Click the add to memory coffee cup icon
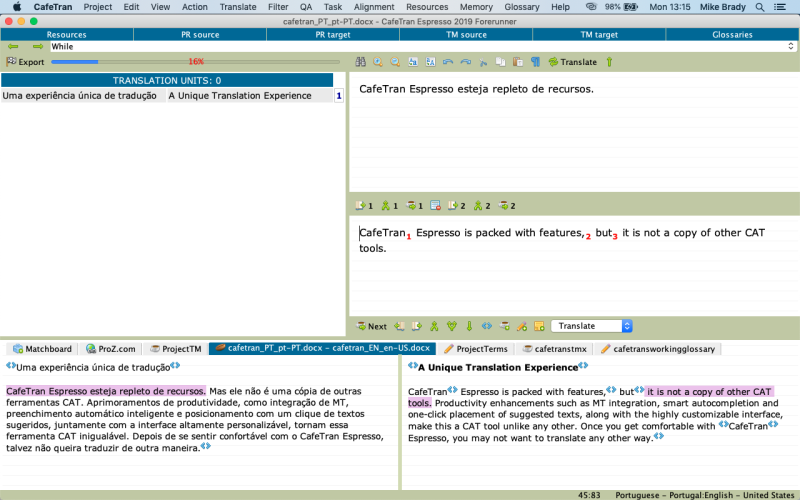 (x=504, y=326)
